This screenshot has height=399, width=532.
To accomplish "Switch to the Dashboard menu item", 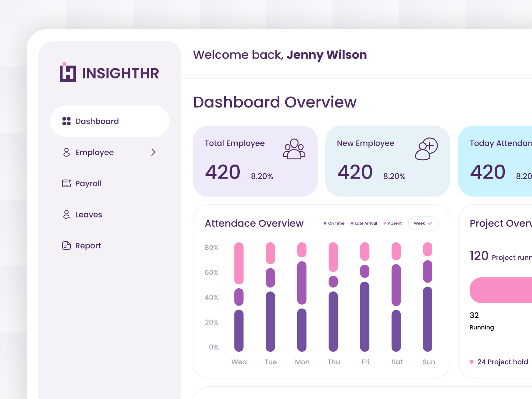I will [97, 121].
